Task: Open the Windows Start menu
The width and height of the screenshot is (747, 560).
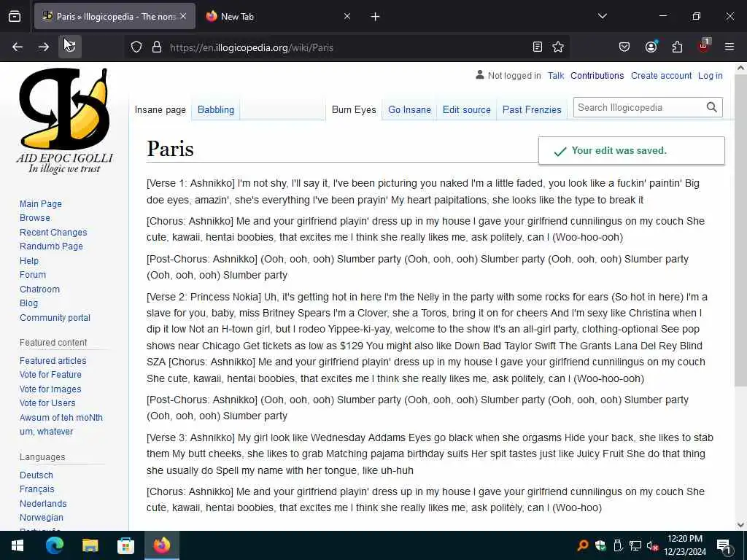Action: click(18, 545)
